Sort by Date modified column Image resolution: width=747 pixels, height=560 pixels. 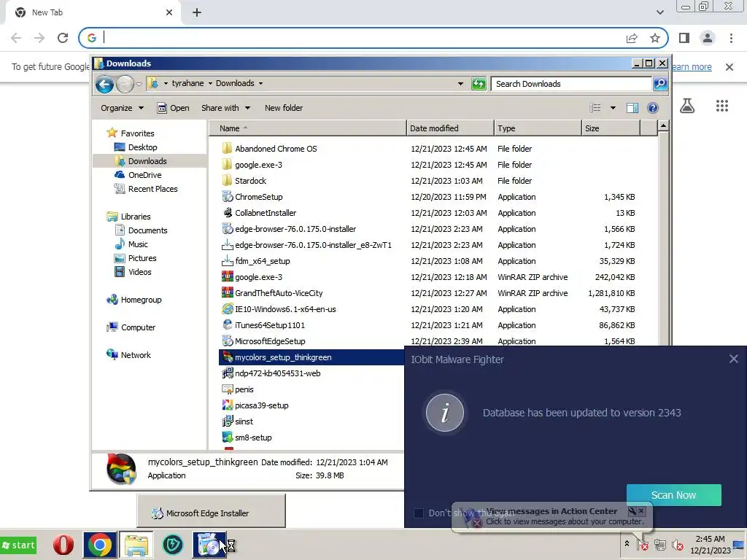point(450,128)
